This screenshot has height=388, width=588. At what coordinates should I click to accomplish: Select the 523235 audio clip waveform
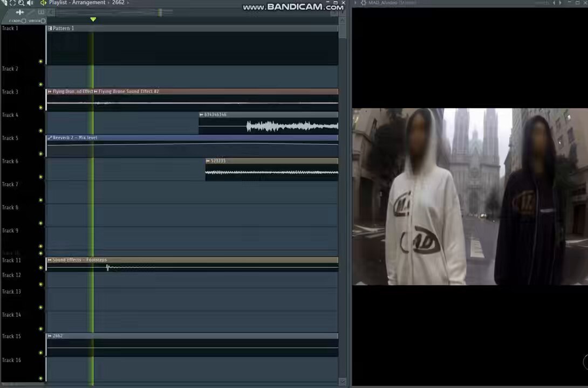pyautogui.click(x=272, y=172)
